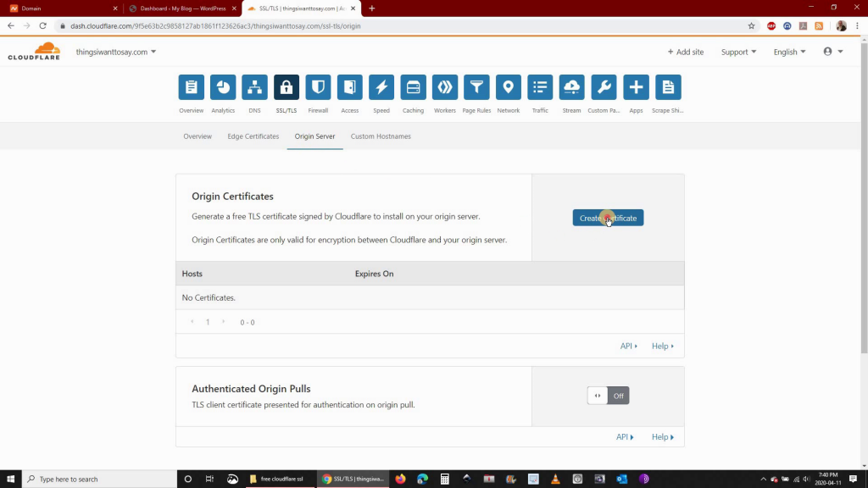Open the Chrome profile avatar

coord(842,26)
